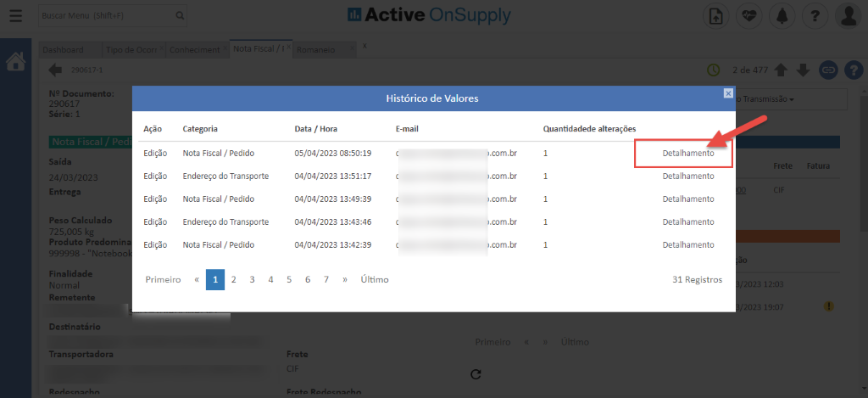Open the hamburger main menu
The height and width of the screenshot is (398, 868).
click(x=15, y=16)
